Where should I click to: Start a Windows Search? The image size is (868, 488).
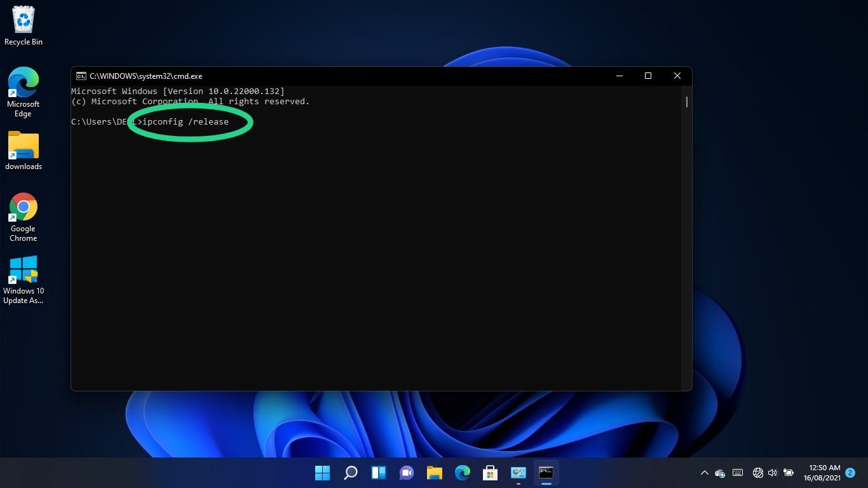[x=350, y=473]
